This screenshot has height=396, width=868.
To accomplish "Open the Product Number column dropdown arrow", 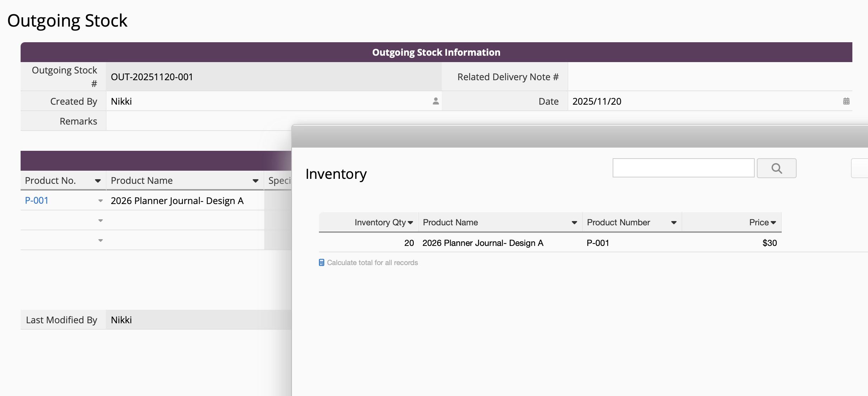I will 673,223.
